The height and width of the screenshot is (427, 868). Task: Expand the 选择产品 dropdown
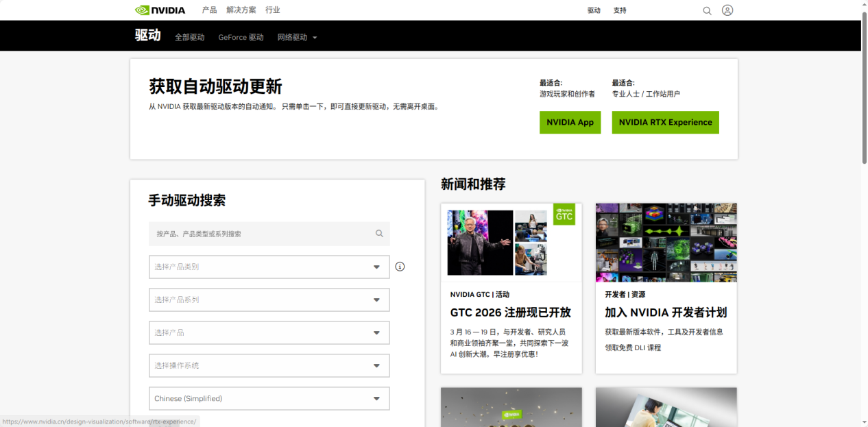pyautogui.click(x=269, y=332)
